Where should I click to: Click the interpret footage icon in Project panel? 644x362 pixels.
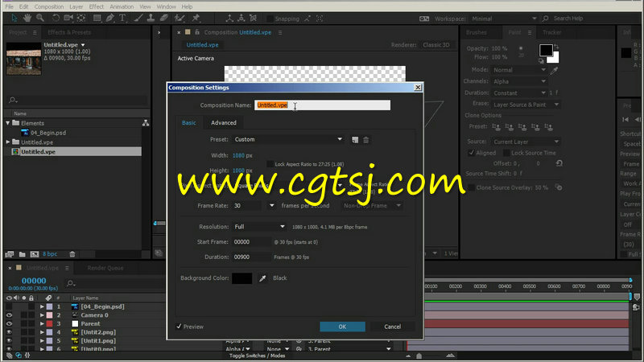[10, 254]
